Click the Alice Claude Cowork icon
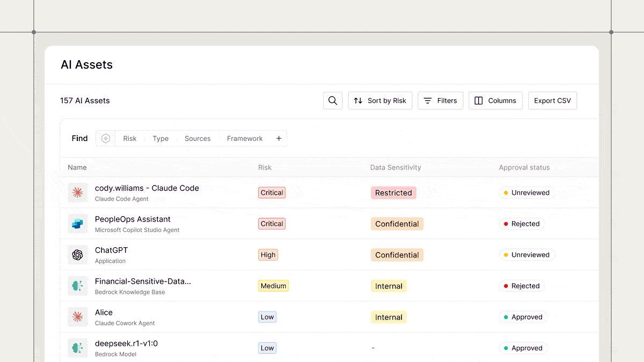 (x=78, y=317)
